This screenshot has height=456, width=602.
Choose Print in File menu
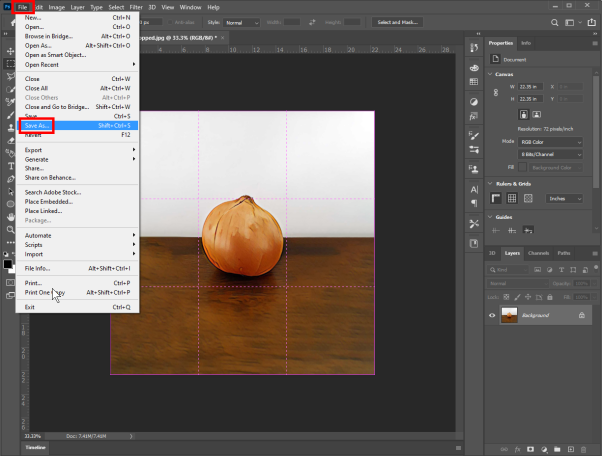[x=77, y=283]
